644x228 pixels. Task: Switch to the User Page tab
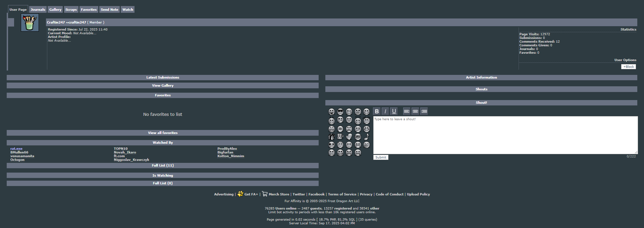coord(18,9)
